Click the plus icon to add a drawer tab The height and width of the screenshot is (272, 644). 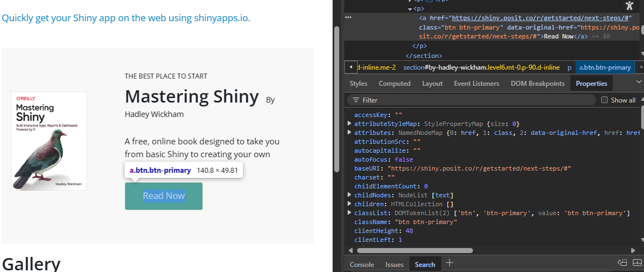point(450,263)
